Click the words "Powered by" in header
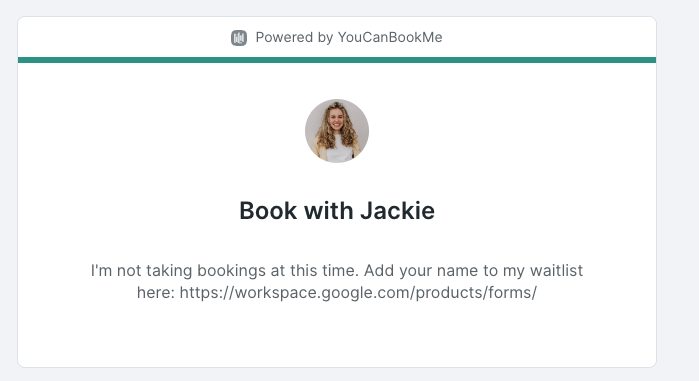The height and width of the screenshot is (381, 699). (294, 37)
